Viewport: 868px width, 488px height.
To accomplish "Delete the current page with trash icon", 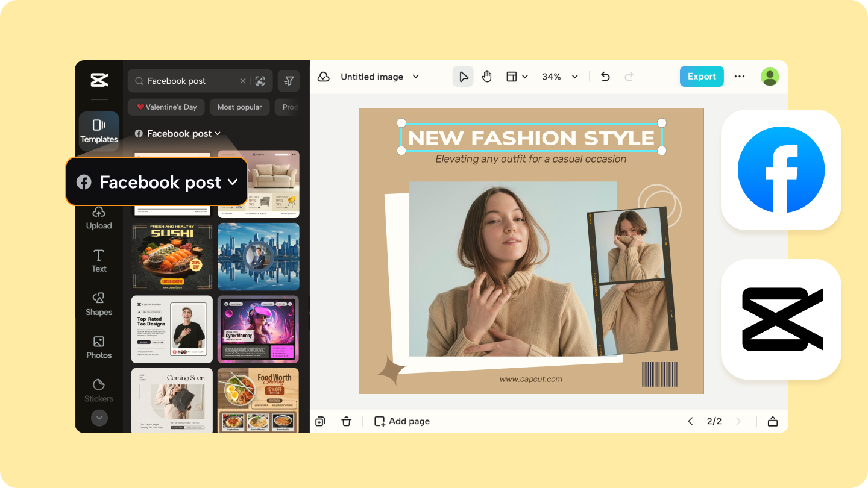I will tap(346, 421).
